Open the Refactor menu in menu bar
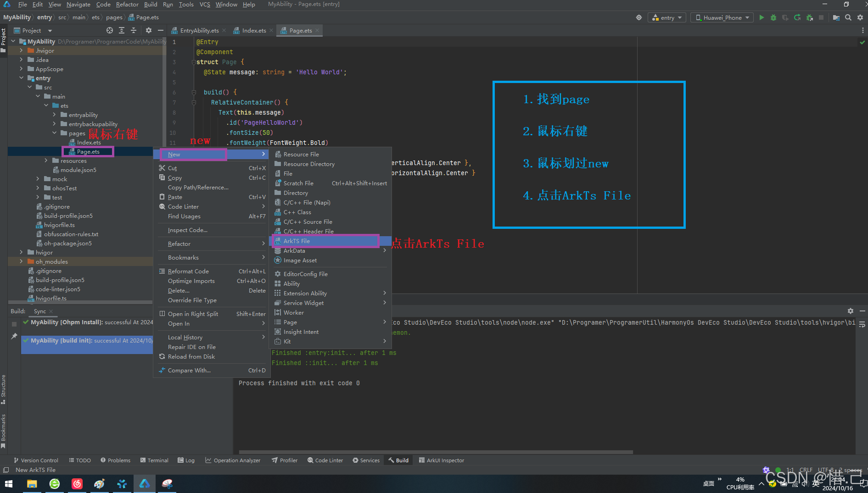This screenshot has width=868, height=493. pyautogui.click(x=127, y=4)
